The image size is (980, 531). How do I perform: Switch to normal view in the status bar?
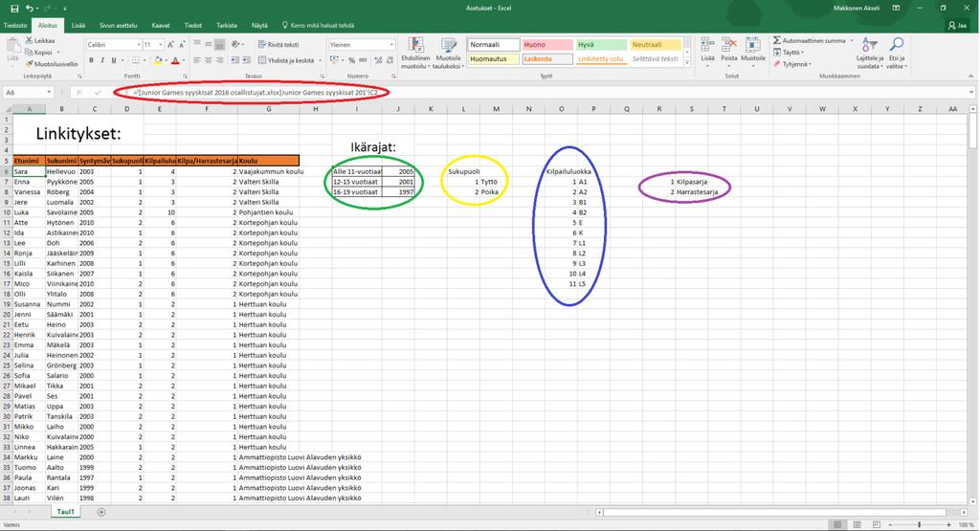click(837, 524)
